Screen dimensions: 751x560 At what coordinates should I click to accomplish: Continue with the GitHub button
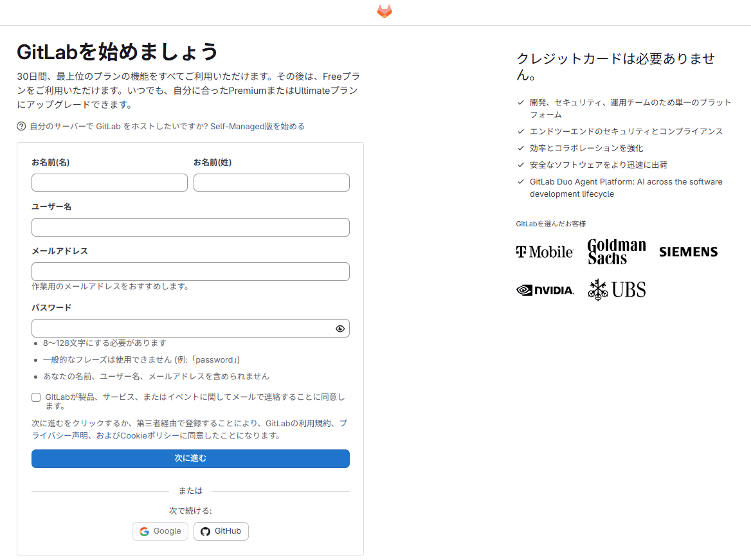pos(221,531)
